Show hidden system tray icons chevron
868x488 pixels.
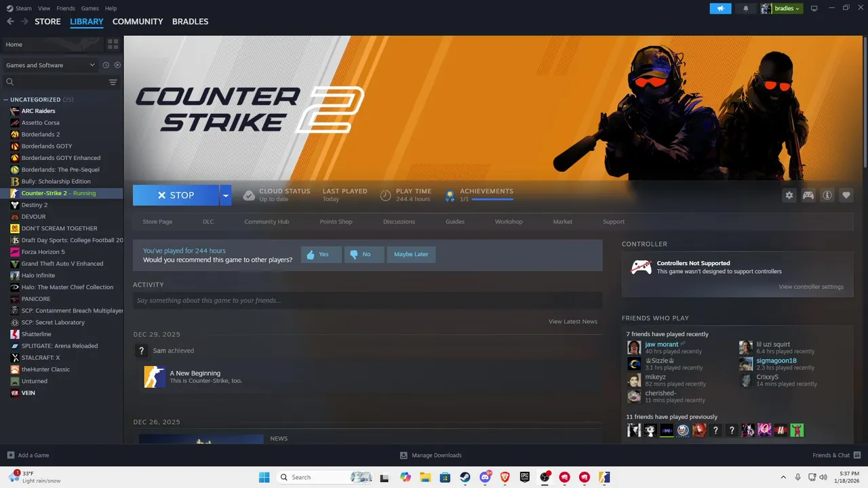783,477
